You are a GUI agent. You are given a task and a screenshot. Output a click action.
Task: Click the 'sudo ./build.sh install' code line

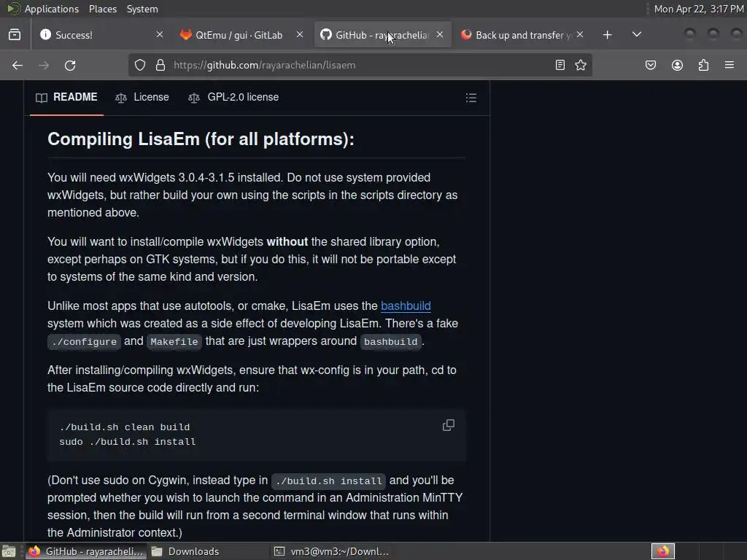pos(127,442)
